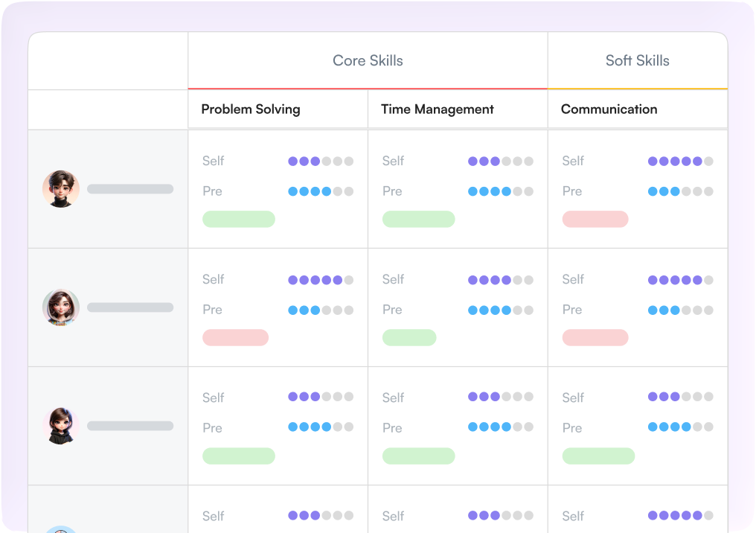This screenshot has height=533, width=756.
Task: Adjust fourth row Problem Solving Self rating dots
Action: pyautogui.click(x=321, y=515)
